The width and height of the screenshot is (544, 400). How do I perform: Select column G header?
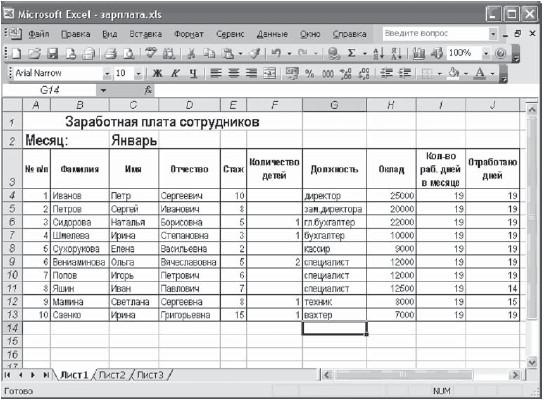334,105
